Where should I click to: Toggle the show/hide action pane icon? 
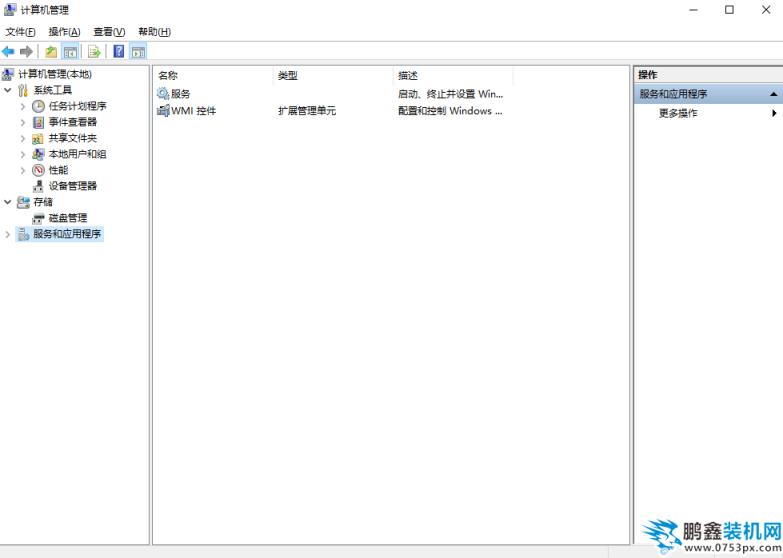tap(138, 51)
